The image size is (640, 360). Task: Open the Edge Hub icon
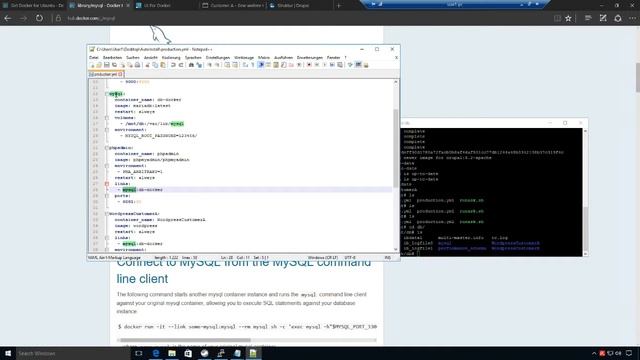point(588,18)
